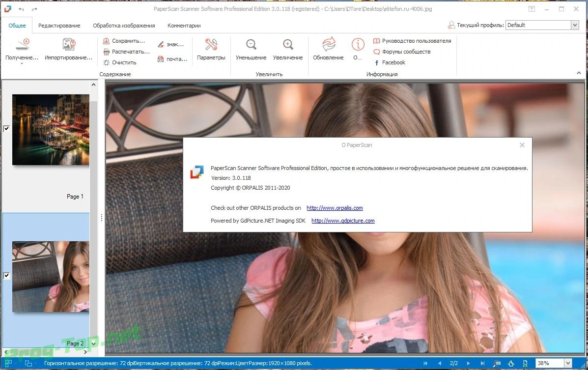The image size is (588, 370).
Task: Click the Redo arrow in title bar
Action: 34,9
